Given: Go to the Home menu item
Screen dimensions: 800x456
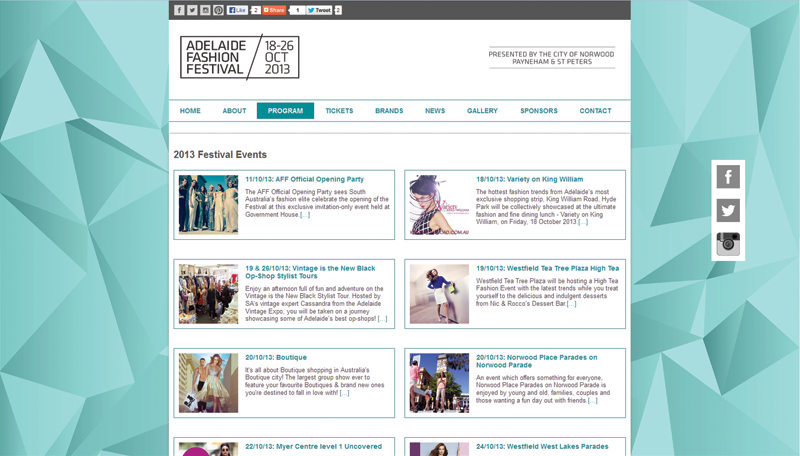Looking at the screenshot, I should (190, 111).
